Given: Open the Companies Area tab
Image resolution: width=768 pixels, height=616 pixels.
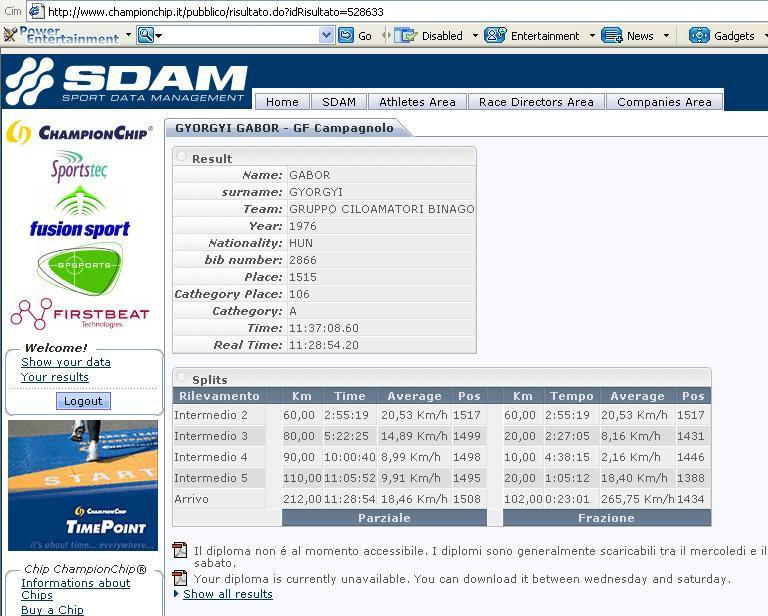Looking at the screenshot, I should [664, 102].
